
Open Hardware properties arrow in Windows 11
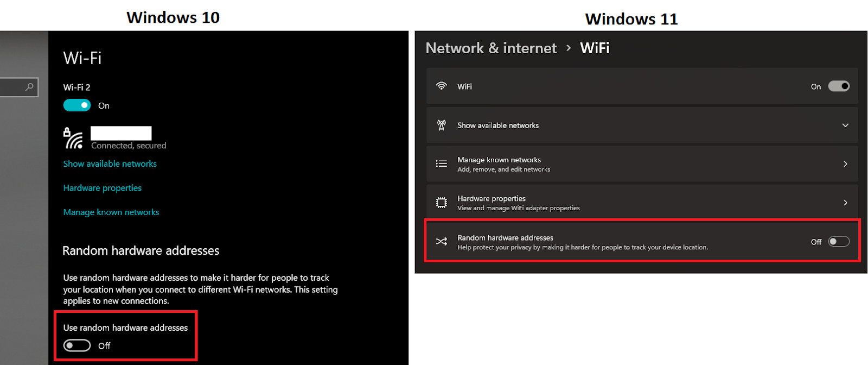(845, 203)
